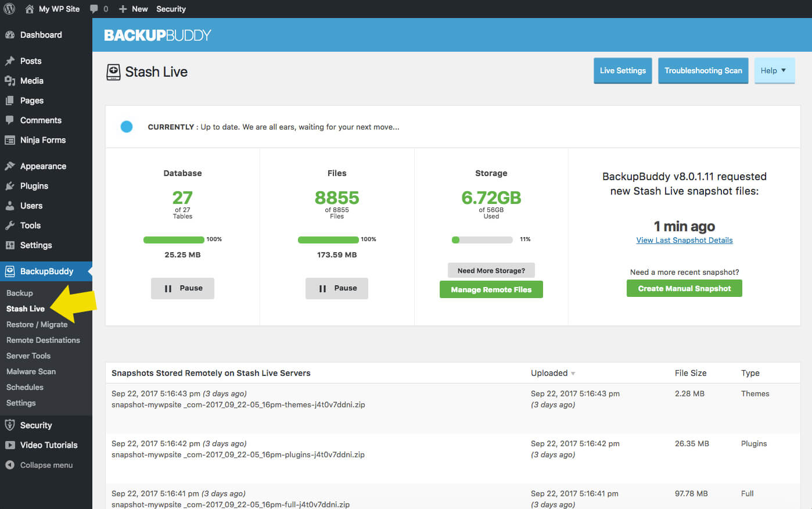Pause the Files backup

coord(337,288)
